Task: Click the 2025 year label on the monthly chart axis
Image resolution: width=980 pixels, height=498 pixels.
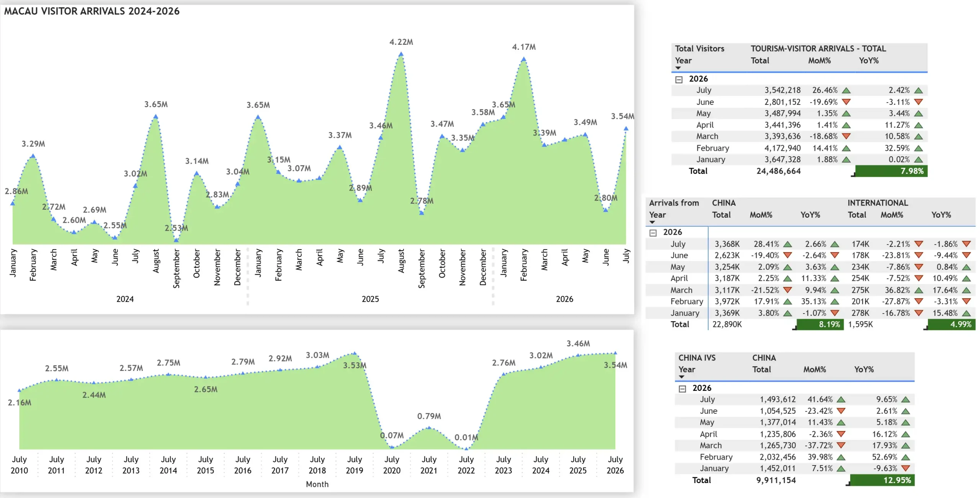Action: coord(370,299)
